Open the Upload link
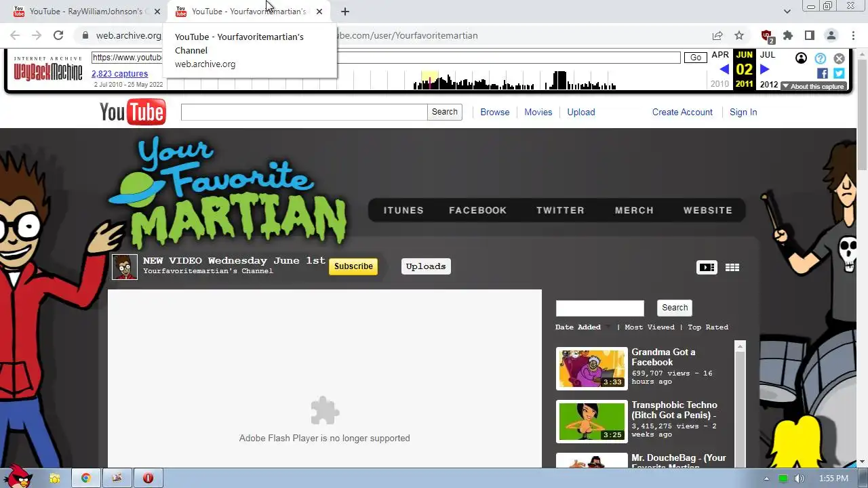Viewport: 868px width, 488px height. click(581, 112)
